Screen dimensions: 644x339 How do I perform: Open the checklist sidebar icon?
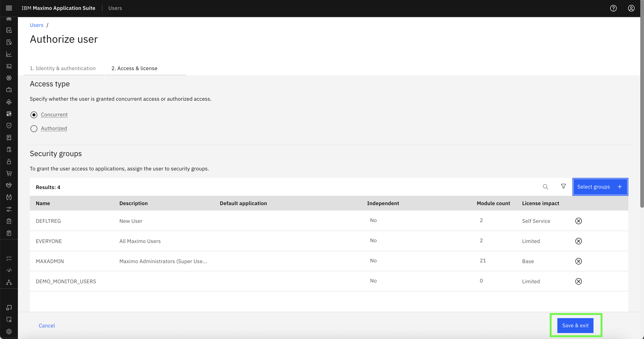pyautogui.click(x=9, y=258)
